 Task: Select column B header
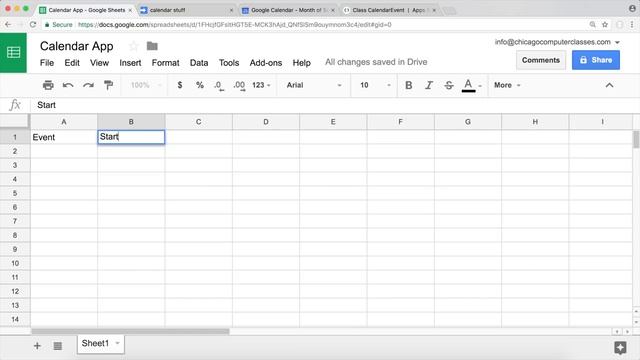click(131, 122)
